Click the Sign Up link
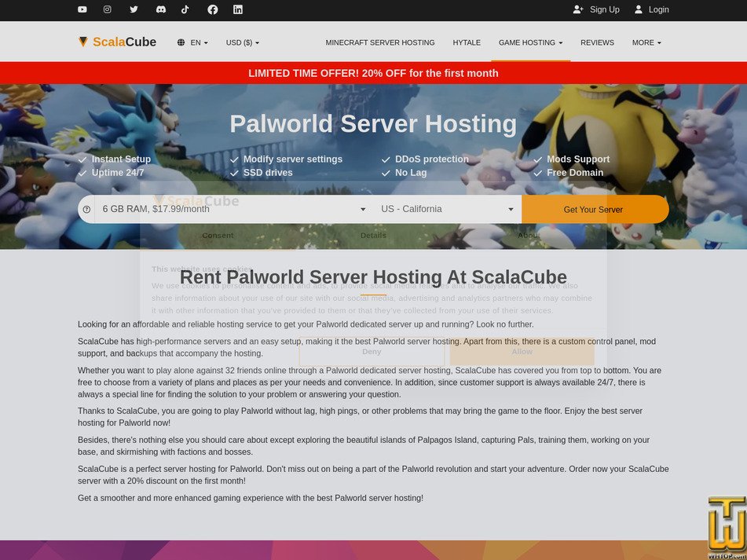Viewport: 747px width, 560px height. tap(598, 10)
